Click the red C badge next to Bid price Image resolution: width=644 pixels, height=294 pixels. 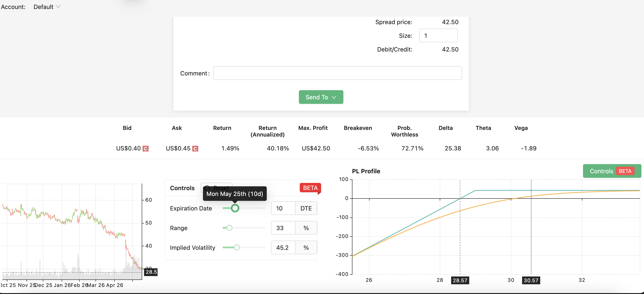coord(146,148)
